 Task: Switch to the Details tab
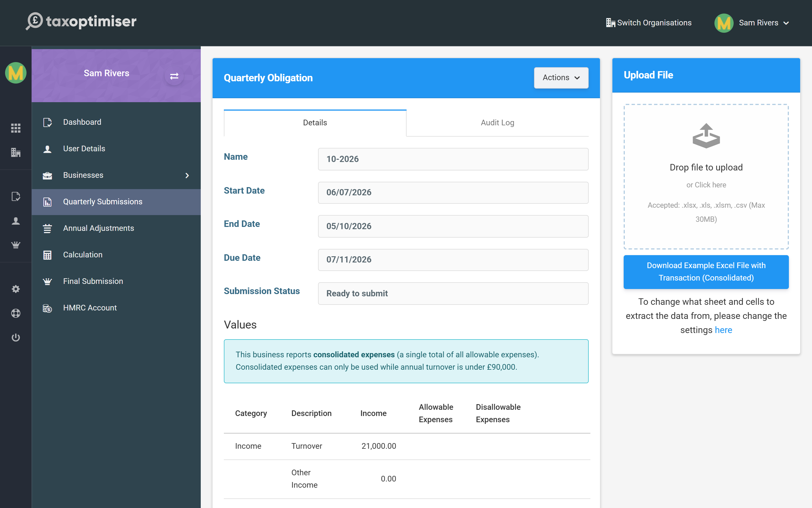pos(315,123)
